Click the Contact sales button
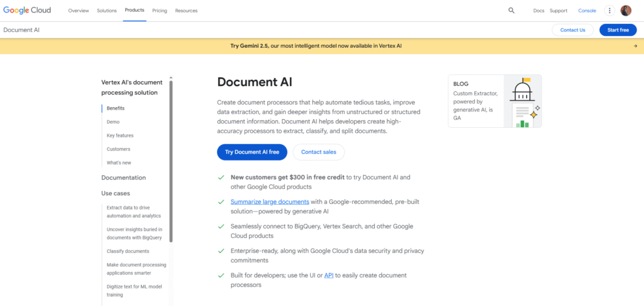This screenshot has width=644, height=306. [319, 152]
